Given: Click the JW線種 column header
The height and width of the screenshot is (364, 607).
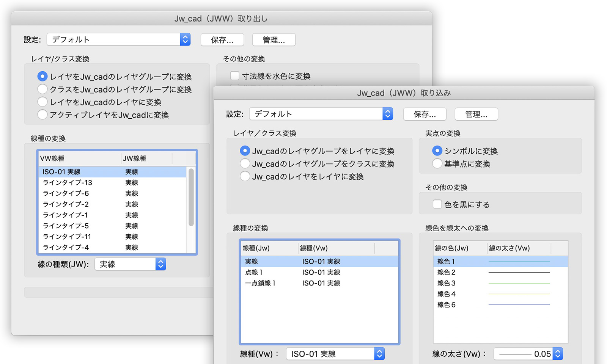Looking at the screenshot, I should coord(147,158).
